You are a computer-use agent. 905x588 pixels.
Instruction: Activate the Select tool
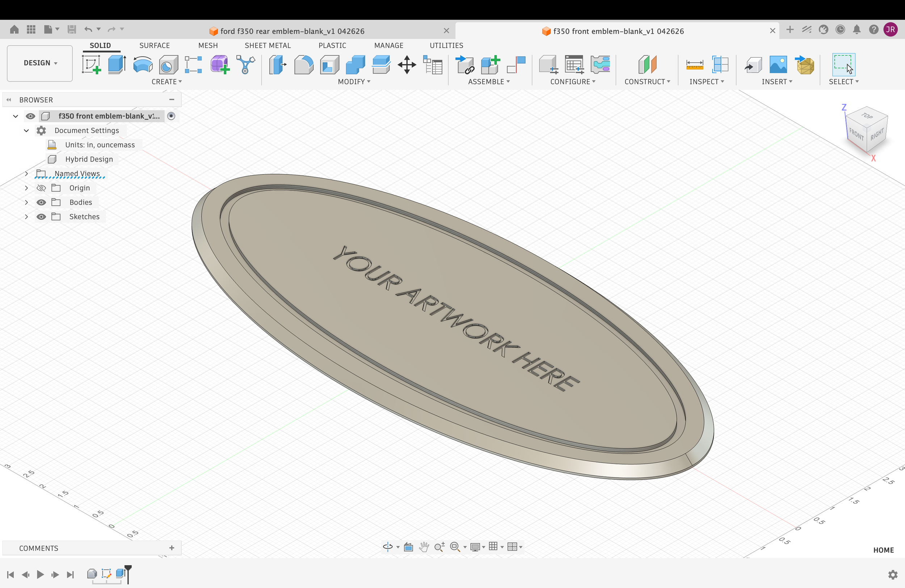(844, 65)
